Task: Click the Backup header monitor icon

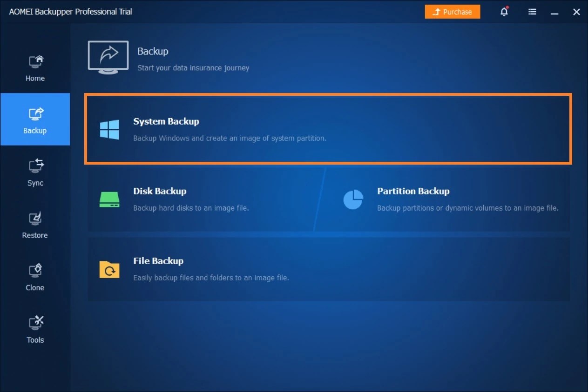Action: pos(108,56)
